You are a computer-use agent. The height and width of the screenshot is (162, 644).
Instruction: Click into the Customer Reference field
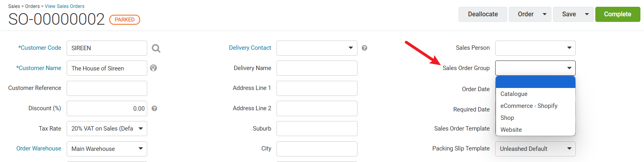(107, 88)
